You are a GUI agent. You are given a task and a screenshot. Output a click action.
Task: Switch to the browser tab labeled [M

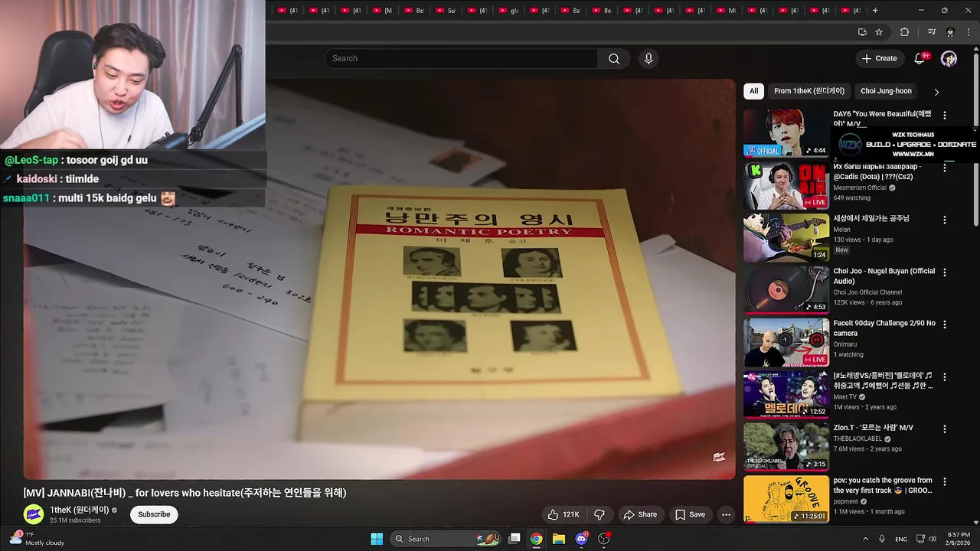pos(382,11)
